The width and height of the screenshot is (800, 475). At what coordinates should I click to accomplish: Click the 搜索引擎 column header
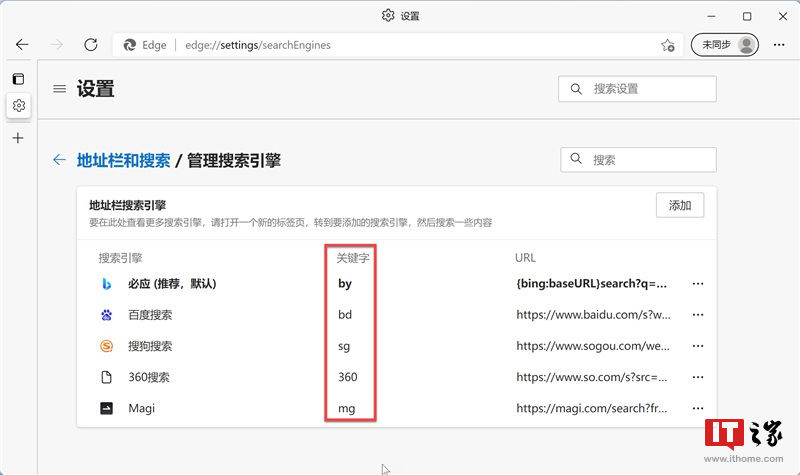click(120, 258)
